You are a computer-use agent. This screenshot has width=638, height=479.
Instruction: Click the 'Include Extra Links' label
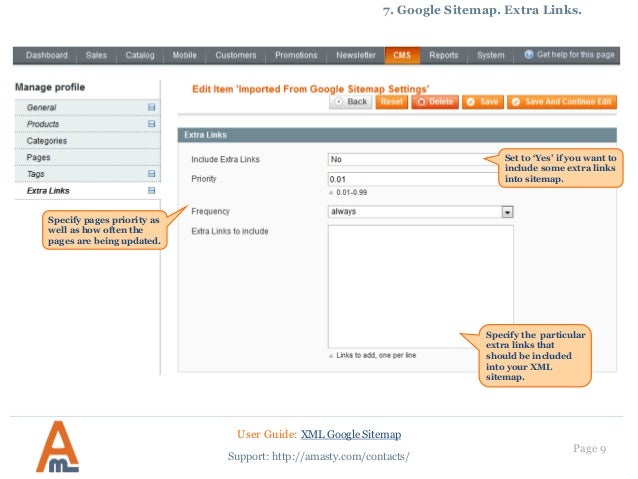225,160
